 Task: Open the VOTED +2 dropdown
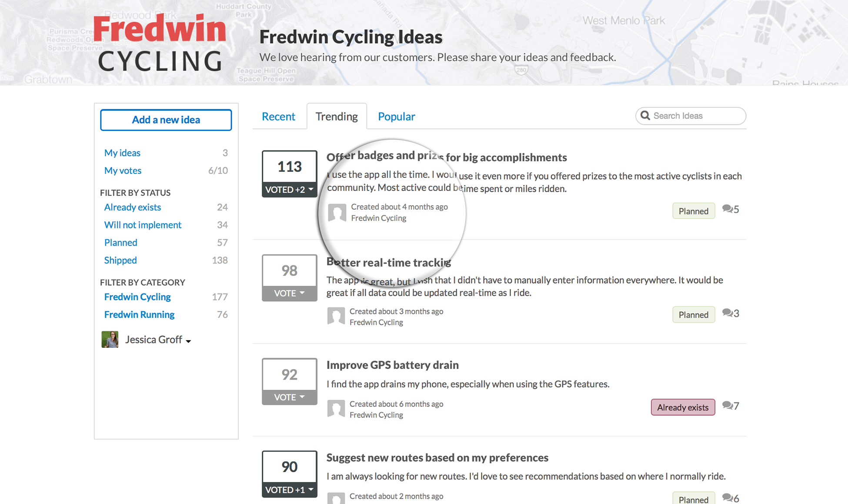(290, 190)
